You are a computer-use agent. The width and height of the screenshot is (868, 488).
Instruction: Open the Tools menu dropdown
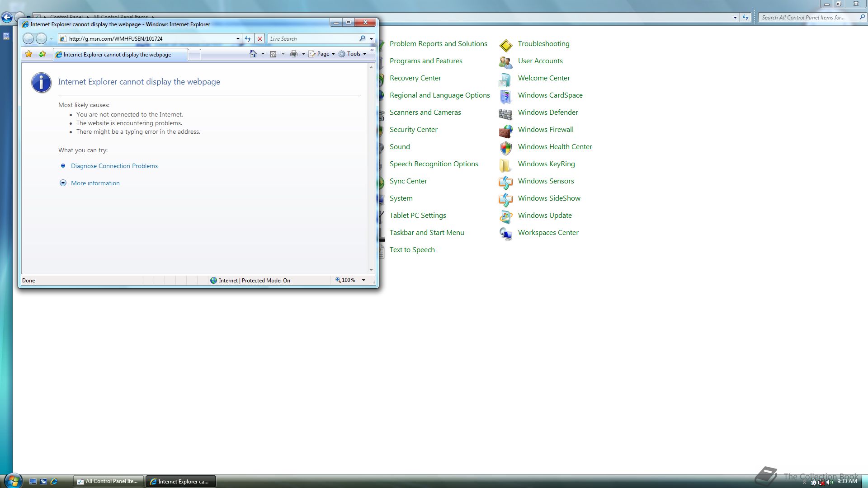[353, 54]
